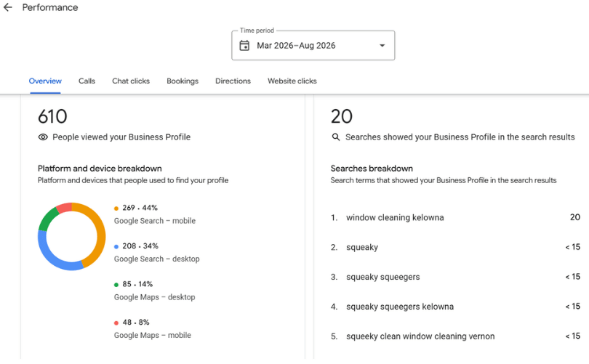Viewport: 589px width, 364px height.
Task: Click the 610 profile views number
Action: [52, 116]
